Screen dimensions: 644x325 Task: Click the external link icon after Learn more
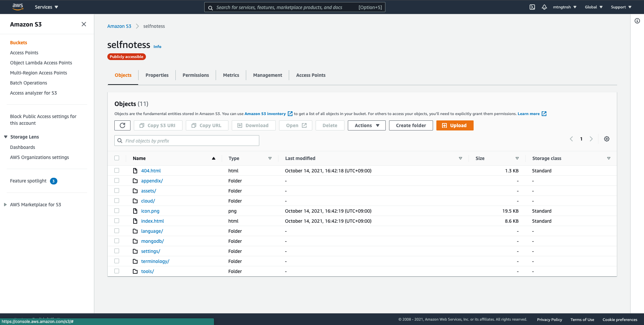[x=544, y=114]
